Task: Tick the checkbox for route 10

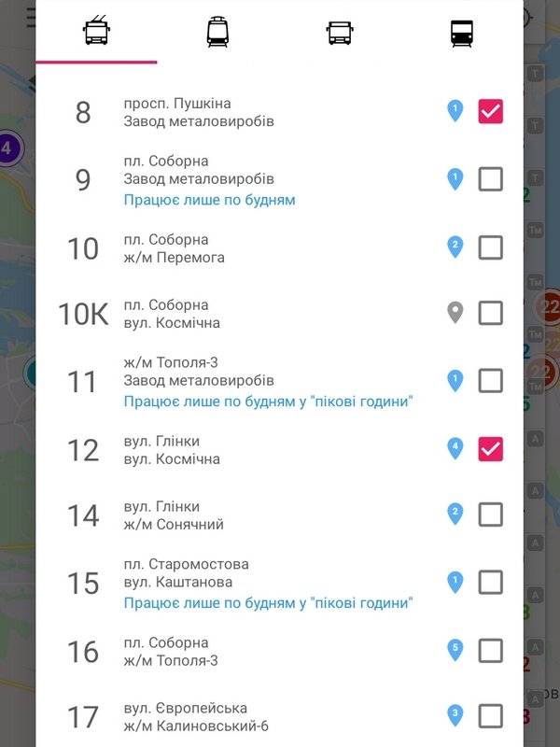Action: pos(491,247)
